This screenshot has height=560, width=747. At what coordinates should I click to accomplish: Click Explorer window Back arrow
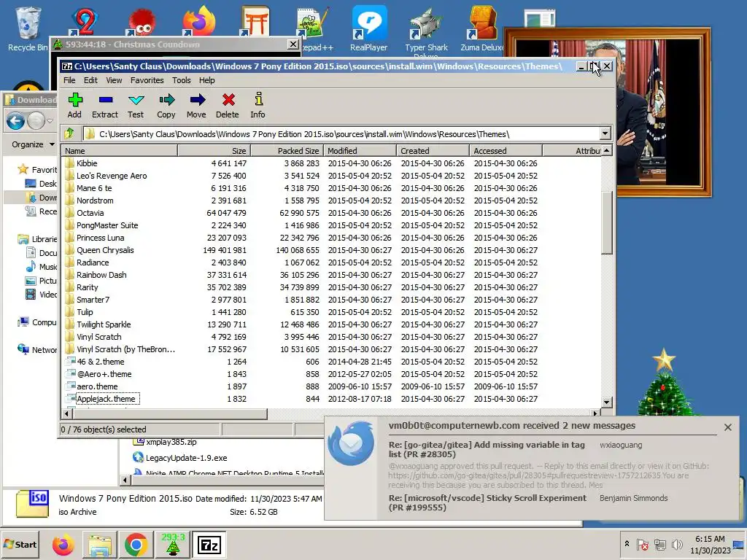click(16, 121)
